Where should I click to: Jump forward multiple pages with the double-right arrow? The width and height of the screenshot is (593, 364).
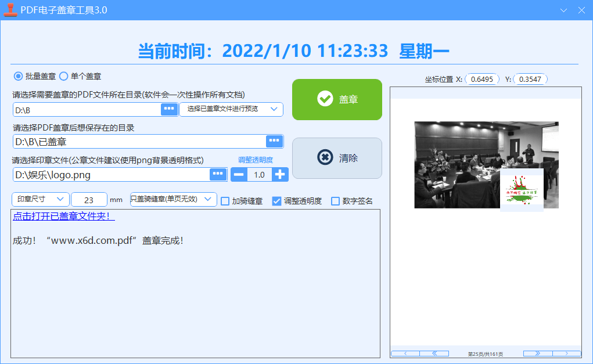click(x=537, y=353)
